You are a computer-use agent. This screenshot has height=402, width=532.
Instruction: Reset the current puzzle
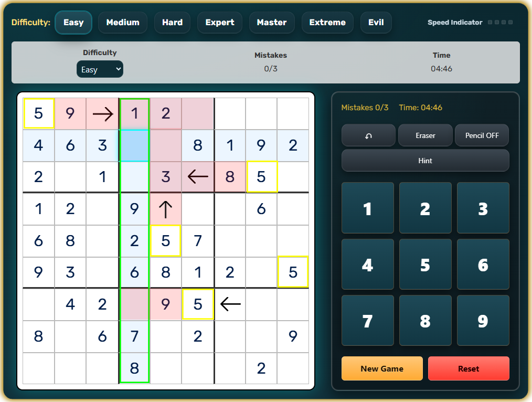(469, 368)
